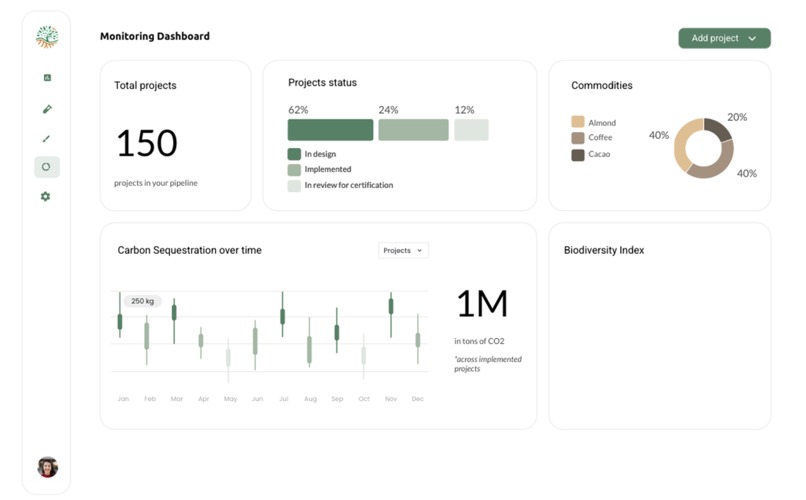Open the highlighted circle sidebar icon
This screenshot has height=500, width=806.
[47, 167]
